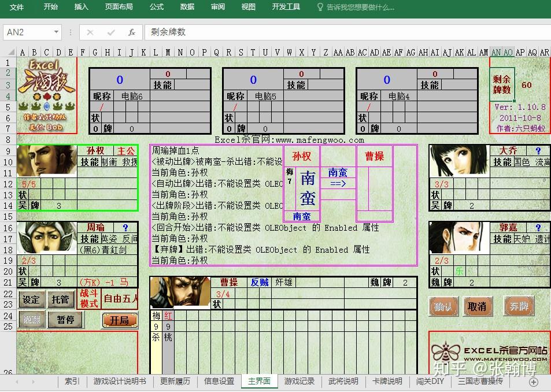551x392 pixels.
Task: Open the 公式 ribbon tab
Action: (x=156, y=7)
